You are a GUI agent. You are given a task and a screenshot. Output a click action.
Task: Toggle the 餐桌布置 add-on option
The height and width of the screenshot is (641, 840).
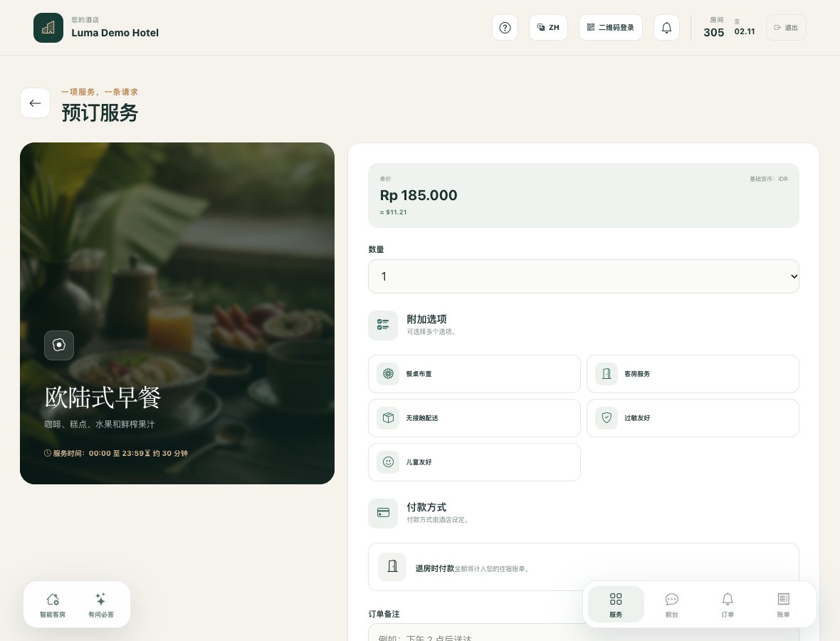(474, 373)
